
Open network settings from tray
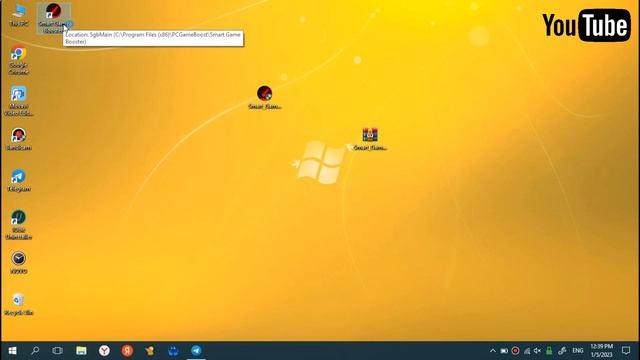527,351
